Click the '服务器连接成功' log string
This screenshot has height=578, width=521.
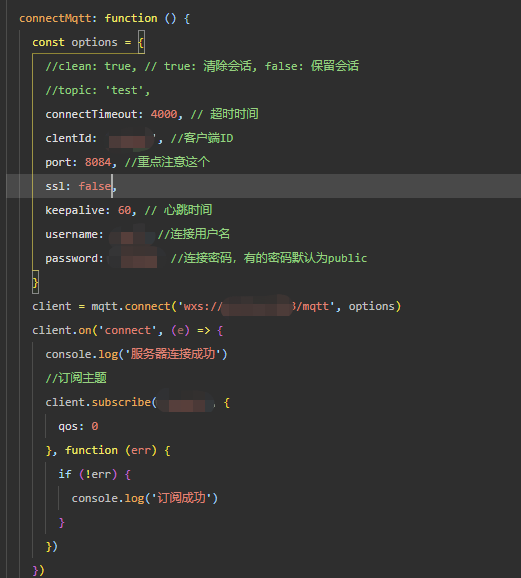(x=173, y=354)
